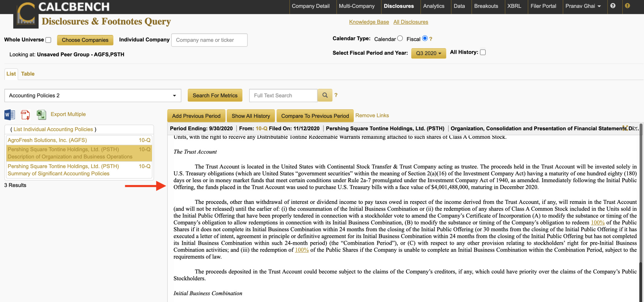Open help question mark in top navbar
This screenshot has height=302, width=644.
click(x=613, y=6)
